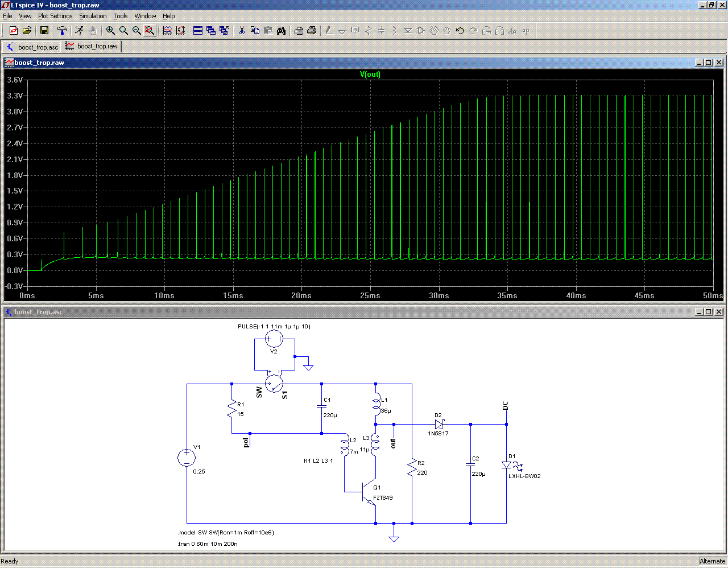Open the Tools menu
This screenshot has height=568, width=728.
(121, 16)
